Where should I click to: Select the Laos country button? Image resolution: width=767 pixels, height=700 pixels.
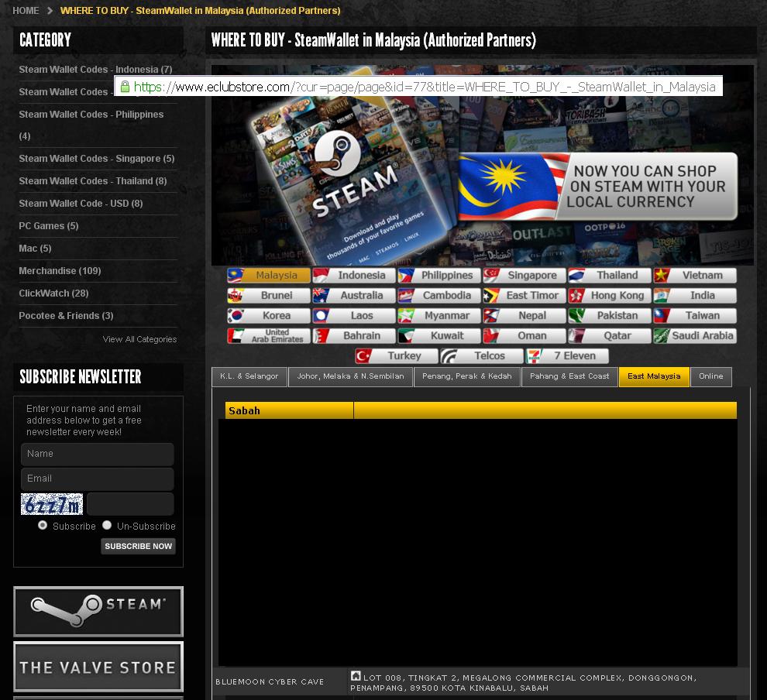point(353,316)
